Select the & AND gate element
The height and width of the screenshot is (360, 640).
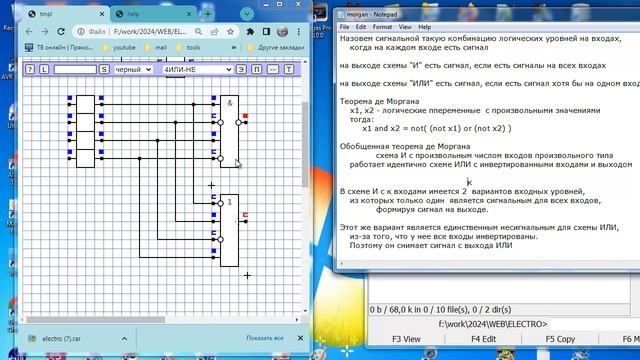[x=229, y=131]
